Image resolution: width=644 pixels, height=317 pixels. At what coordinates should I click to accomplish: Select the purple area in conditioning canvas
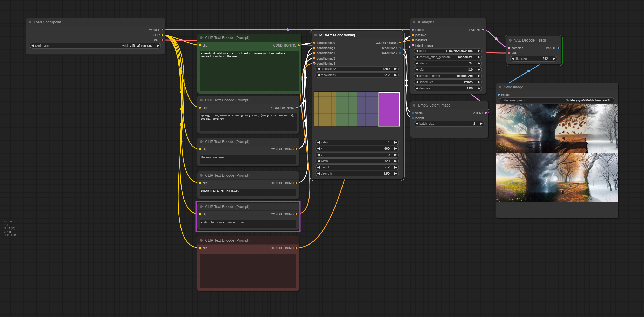coord(389,109)
